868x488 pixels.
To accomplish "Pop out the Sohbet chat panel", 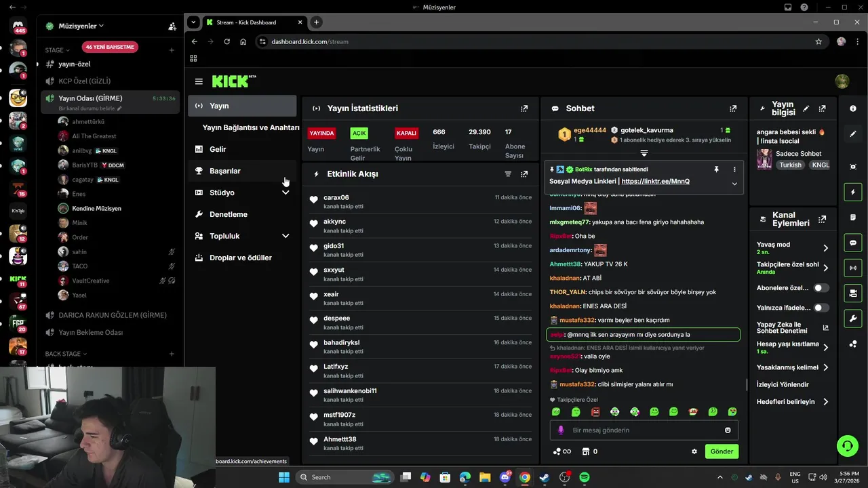I will coord(733,108).
